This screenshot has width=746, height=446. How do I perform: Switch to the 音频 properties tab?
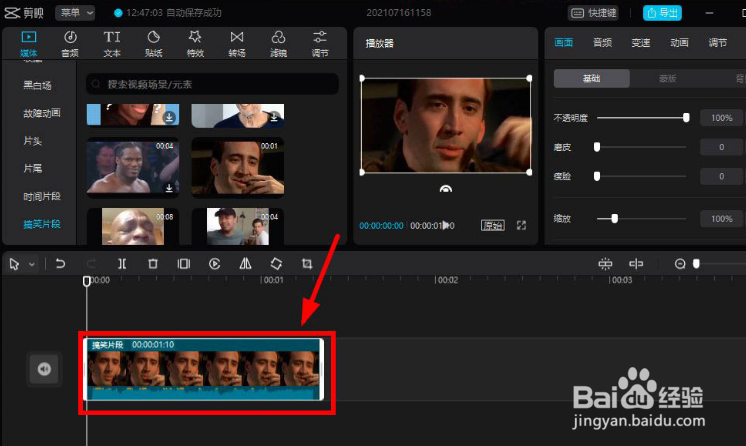point(602,42)
